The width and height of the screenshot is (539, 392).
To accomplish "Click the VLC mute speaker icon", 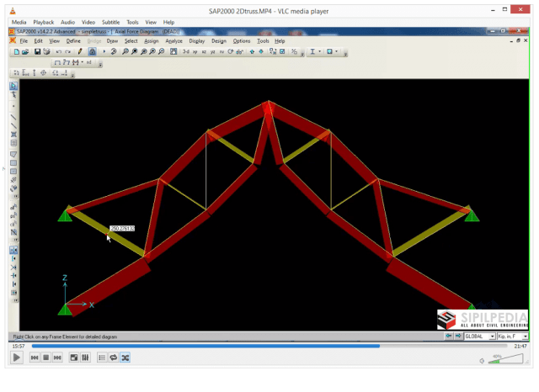I will (483, 360).
